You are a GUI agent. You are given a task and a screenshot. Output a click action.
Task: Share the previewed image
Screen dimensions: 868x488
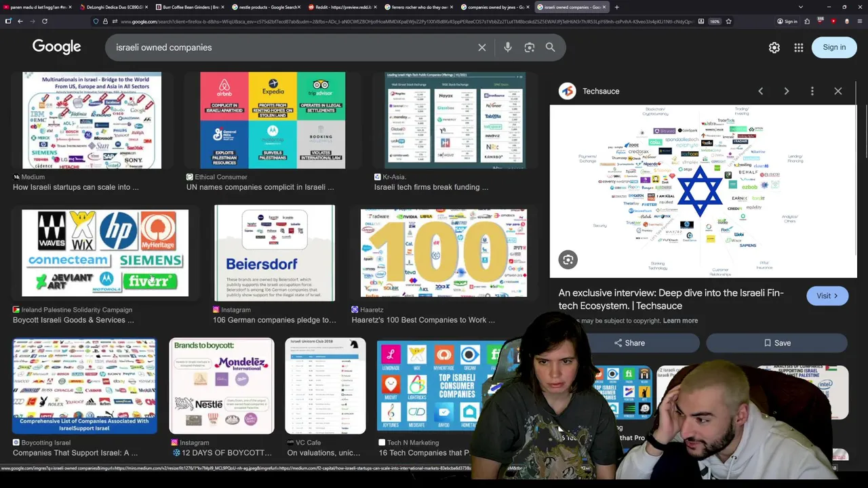pos(629,343)
